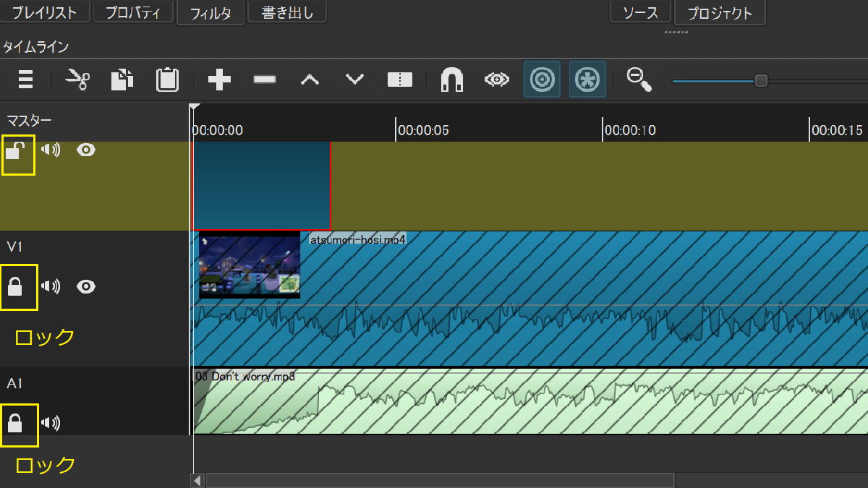Open the timeline hamburger menu
Viewport: 868px width, 488px height.
point(25,80)
